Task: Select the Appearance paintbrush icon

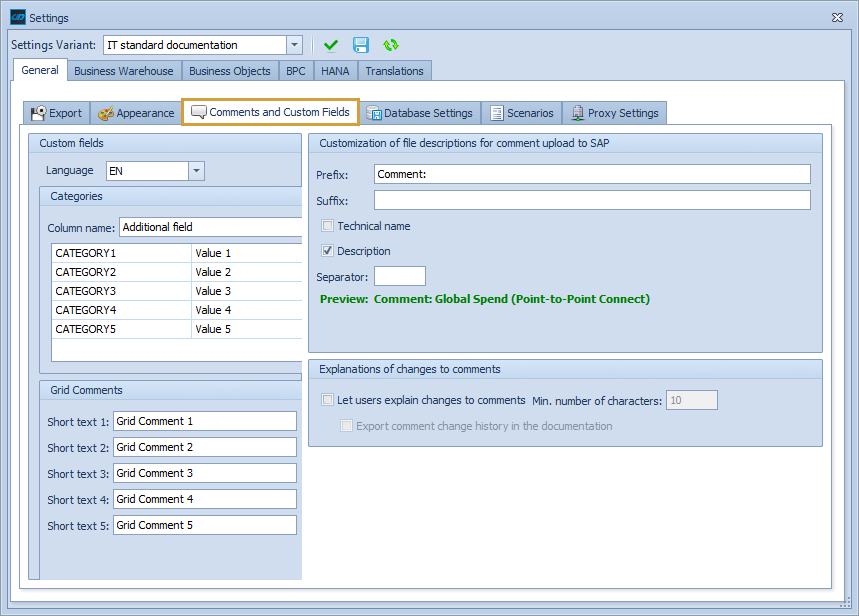Action: pos(105,112)
